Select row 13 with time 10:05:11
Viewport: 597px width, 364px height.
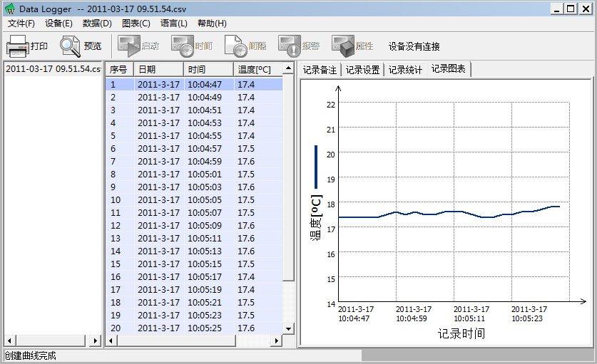point(194,238)
